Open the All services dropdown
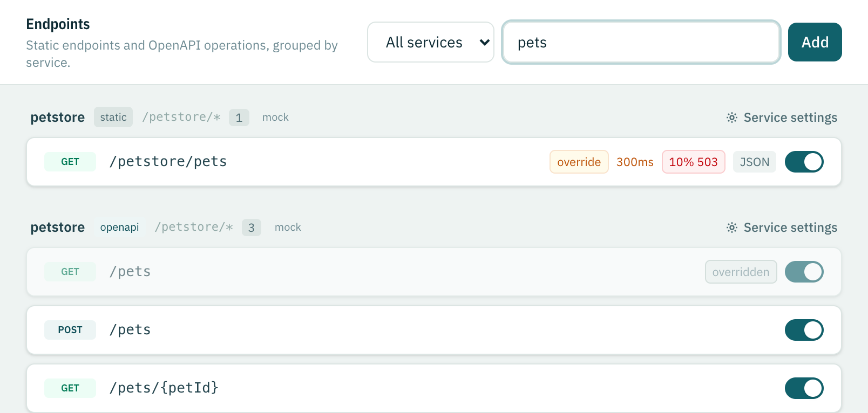Screen dimensions: 868x413 431,42
